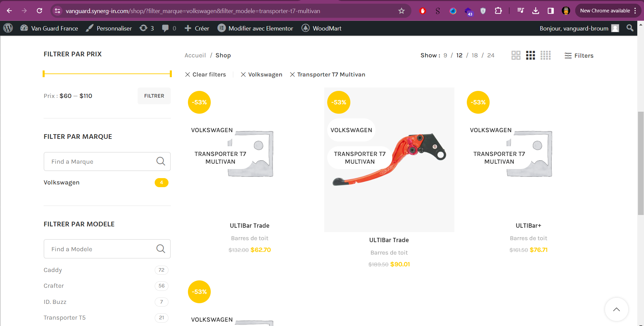Screen dimensions: 644x326
Task: Click the browser forward arrow
Action: click(24, 11)
